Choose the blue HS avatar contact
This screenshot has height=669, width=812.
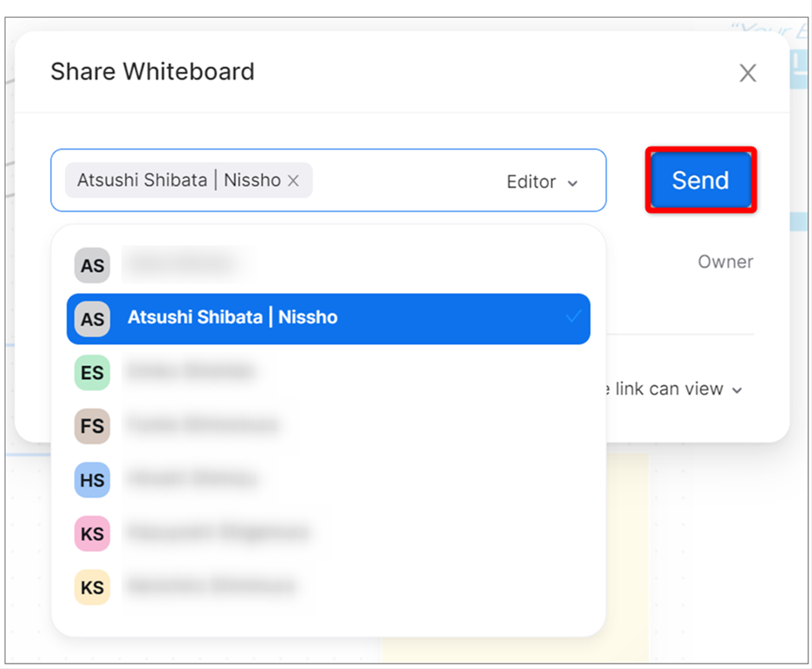click(x=328, y=480)
